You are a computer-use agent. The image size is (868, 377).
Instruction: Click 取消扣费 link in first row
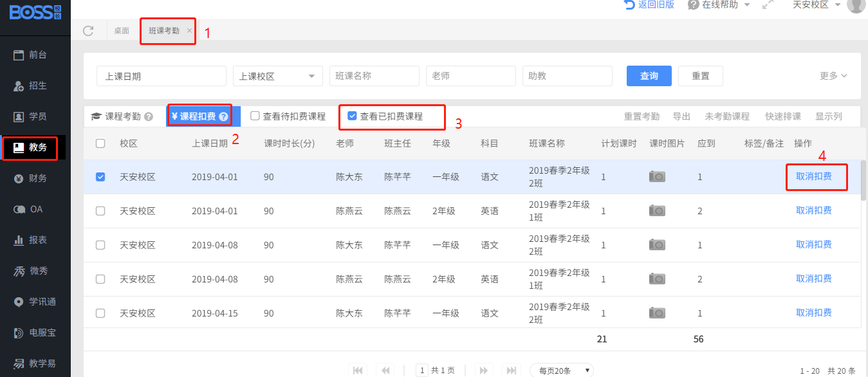813,177
